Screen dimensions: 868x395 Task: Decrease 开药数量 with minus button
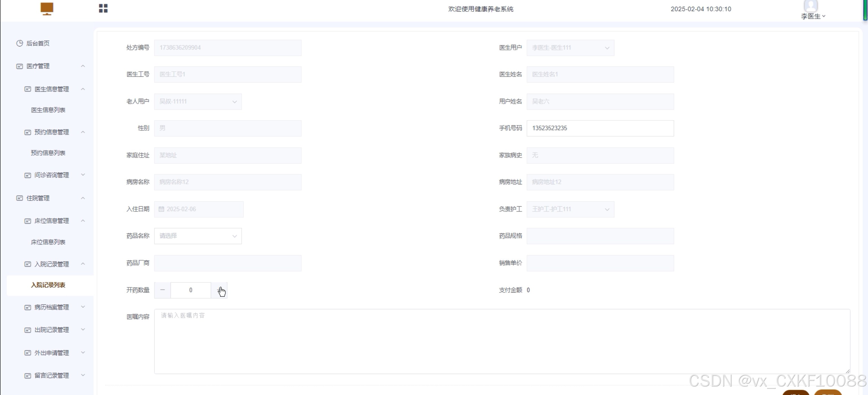point(162,290)
